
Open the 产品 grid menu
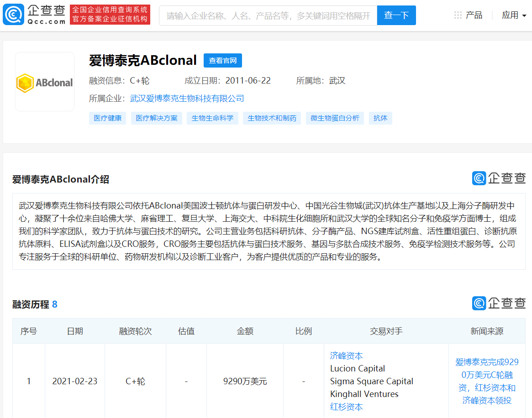[468, 15]
